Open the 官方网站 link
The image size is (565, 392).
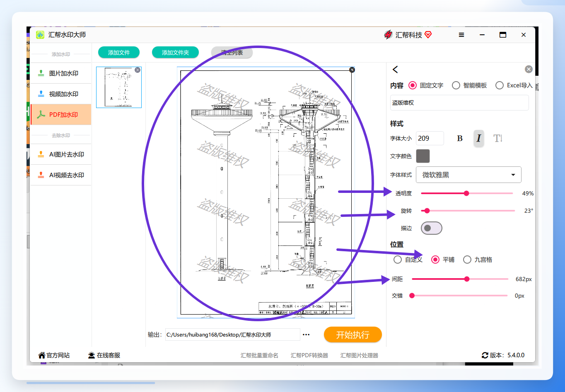(x=58, y=355)
